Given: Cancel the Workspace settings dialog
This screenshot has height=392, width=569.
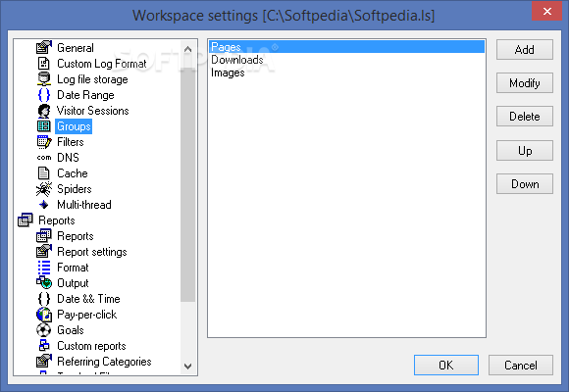Looking at the screenshot, I should click(x=521, y=365).
